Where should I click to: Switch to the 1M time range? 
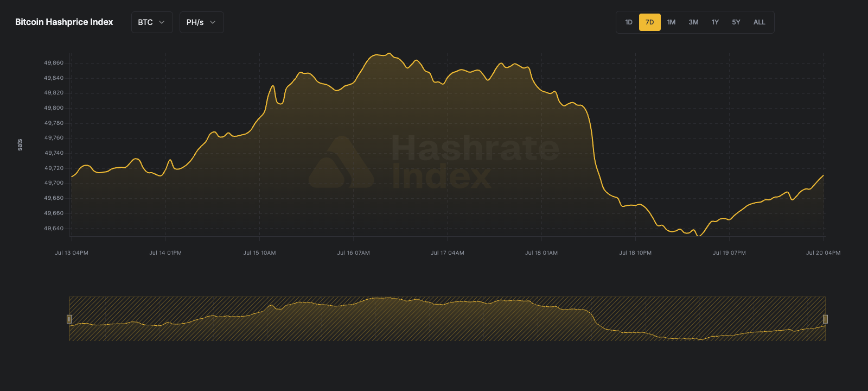(671, 22)
